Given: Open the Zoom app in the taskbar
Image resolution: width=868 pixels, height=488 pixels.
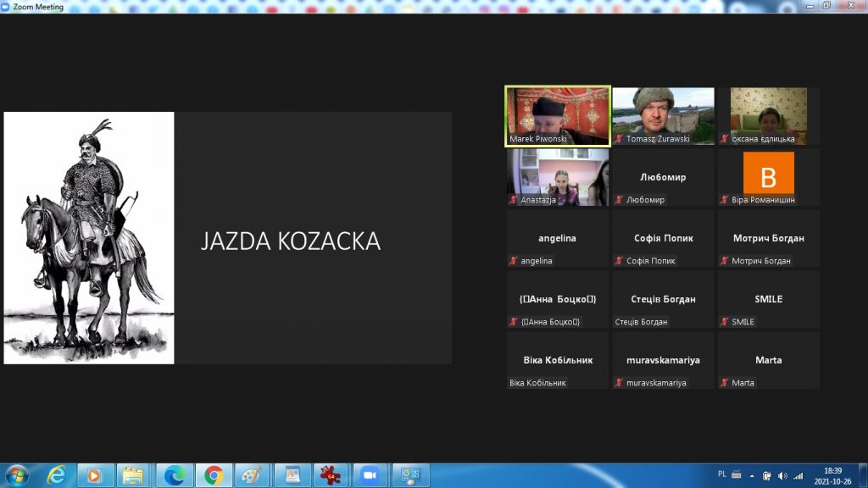Looking at the screenshot, I should point(370,475).
